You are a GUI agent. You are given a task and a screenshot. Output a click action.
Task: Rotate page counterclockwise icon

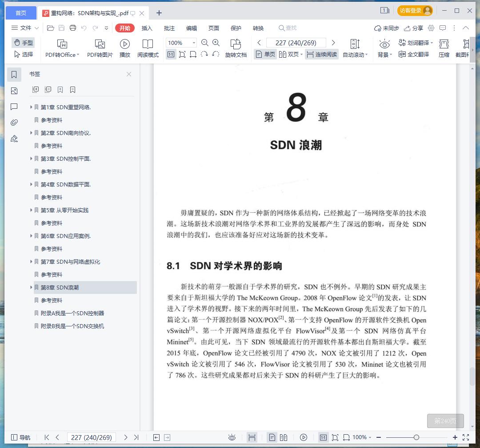216,55
